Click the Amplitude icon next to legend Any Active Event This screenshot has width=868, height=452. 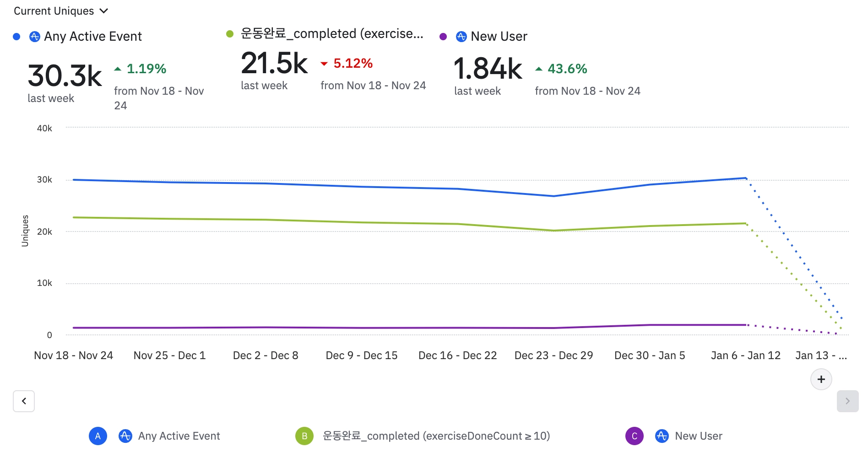point(125,436)
